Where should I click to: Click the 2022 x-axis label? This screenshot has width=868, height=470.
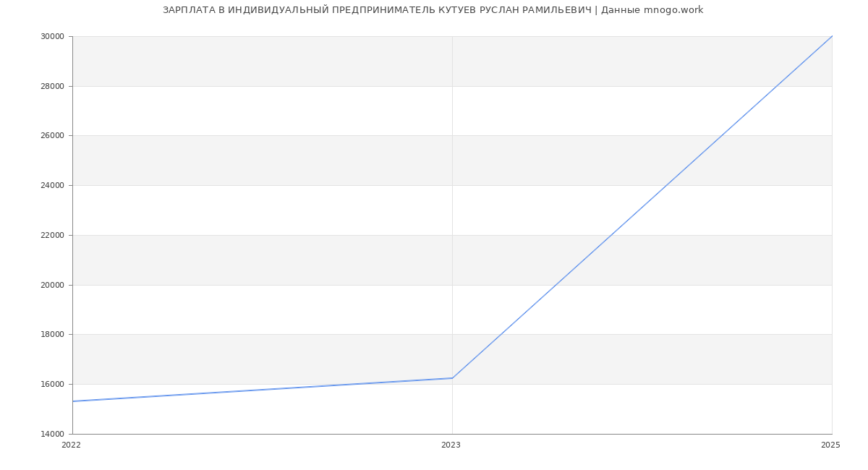(72, 445)
